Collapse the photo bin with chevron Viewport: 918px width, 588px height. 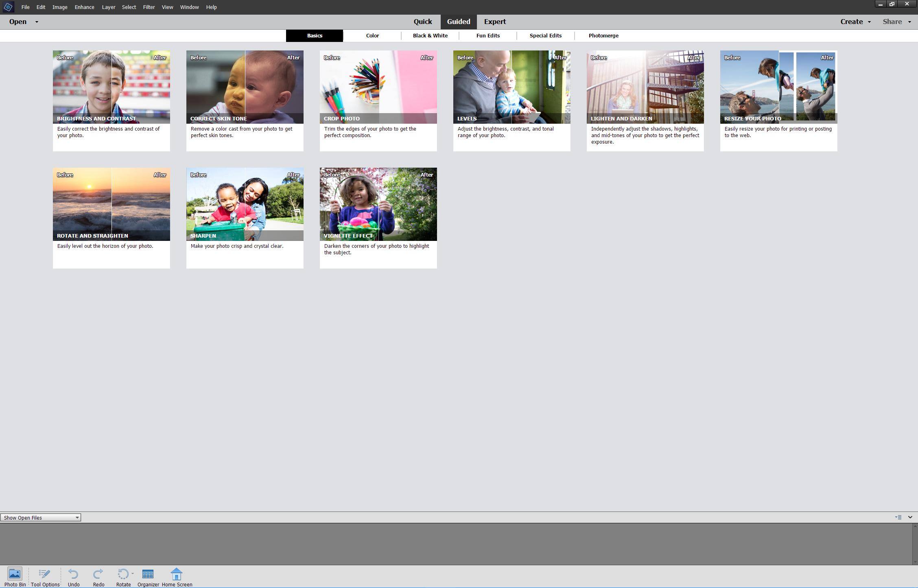pos(910,517)
